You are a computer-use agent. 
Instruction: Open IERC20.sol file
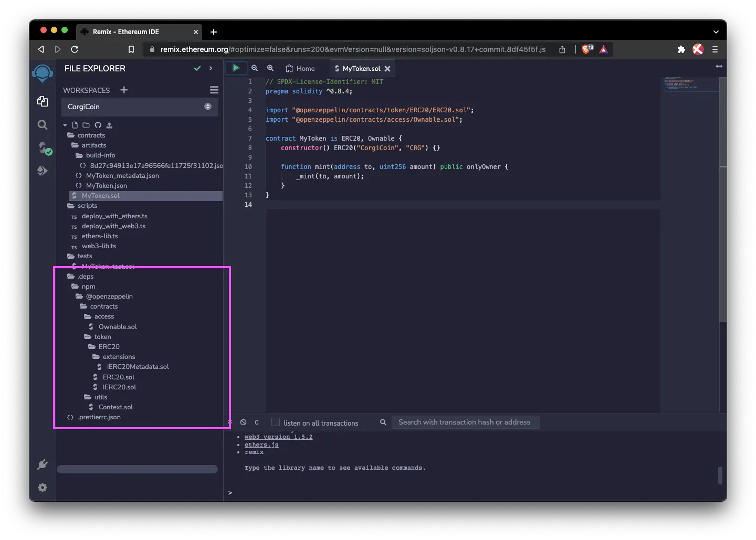click(x=114, y=387)
